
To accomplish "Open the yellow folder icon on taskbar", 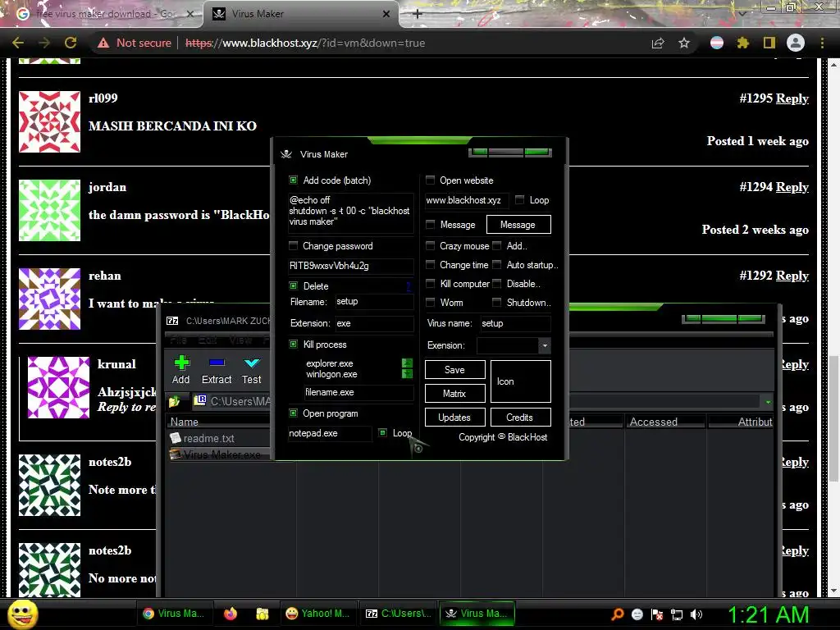I will tap(262, 614).
